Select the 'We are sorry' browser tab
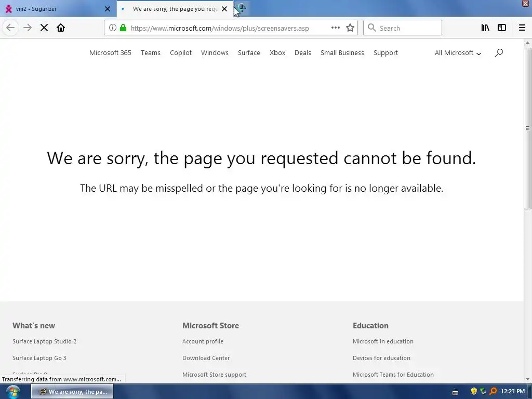Viewport: 532px width, 399px height. [x=175, y=9]
